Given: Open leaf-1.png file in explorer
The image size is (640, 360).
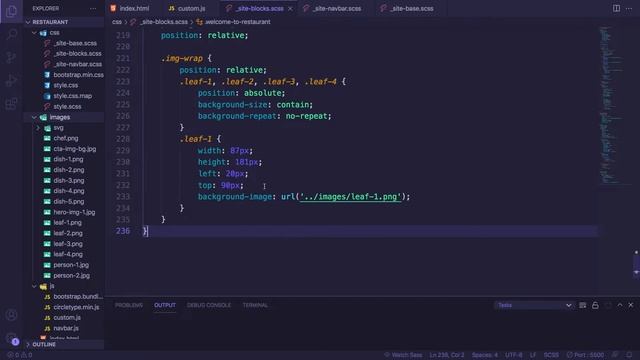Looking at the screenshot, I should pyautogui.click(x=67, y=223).
